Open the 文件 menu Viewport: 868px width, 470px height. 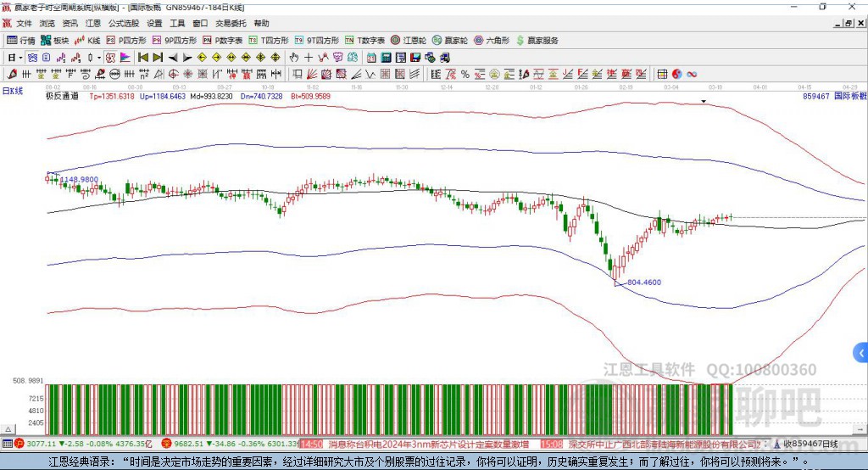click(x=25, y=23)
